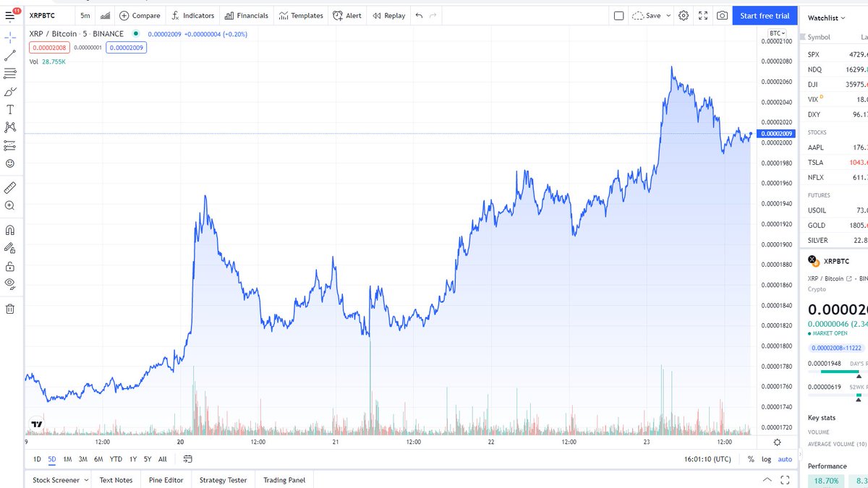
Task: Start bar Replay mode
Action: point(389,15)
